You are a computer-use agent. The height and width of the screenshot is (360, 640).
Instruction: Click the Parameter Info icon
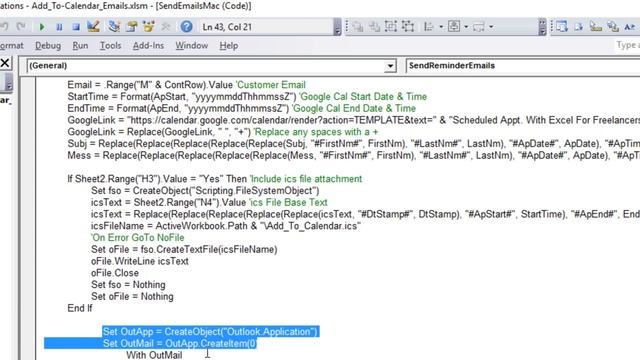point(613,27)
